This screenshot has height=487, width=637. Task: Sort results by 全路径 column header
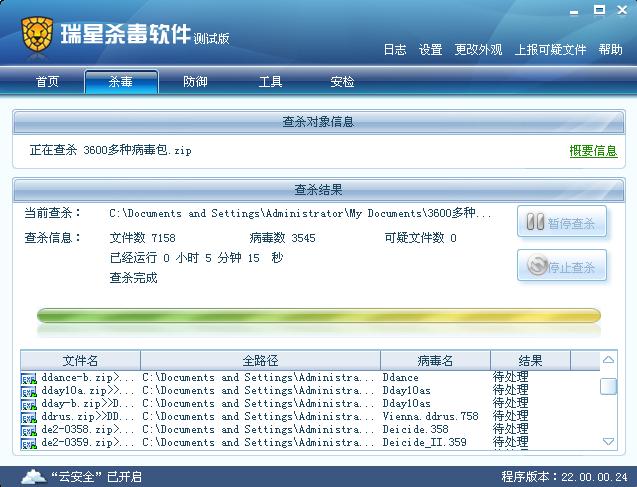pos(260,360)
